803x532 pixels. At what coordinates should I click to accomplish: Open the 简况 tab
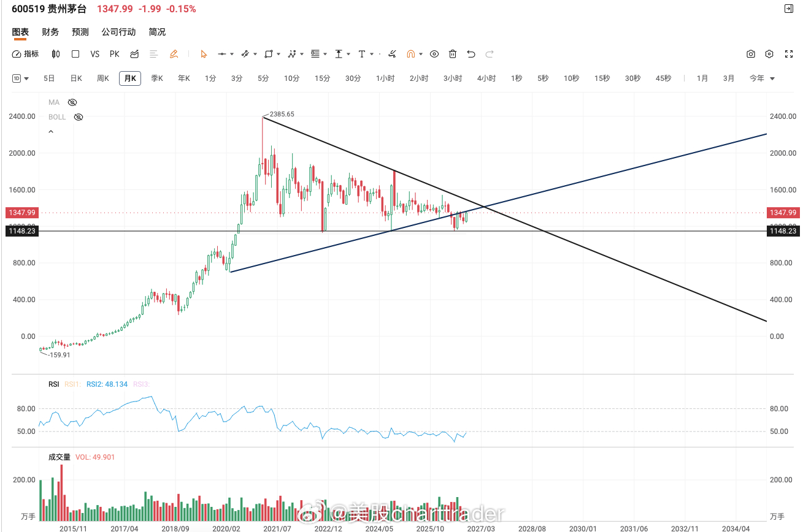(157, 32)
